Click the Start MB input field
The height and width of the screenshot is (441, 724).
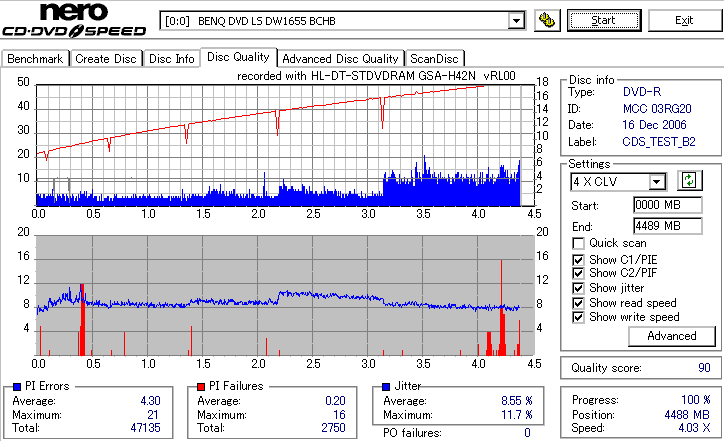point(668,205)
